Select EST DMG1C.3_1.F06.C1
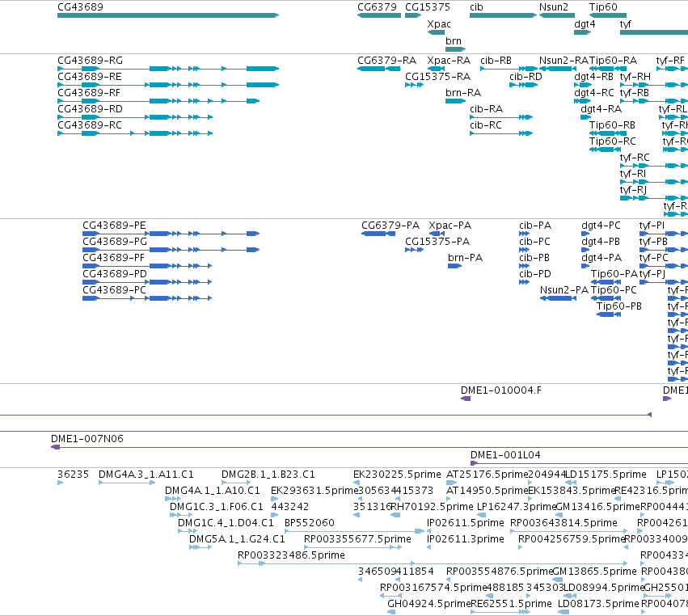This screenshot has width=688, height=616. pyautogui.click(x=181, y=515)
